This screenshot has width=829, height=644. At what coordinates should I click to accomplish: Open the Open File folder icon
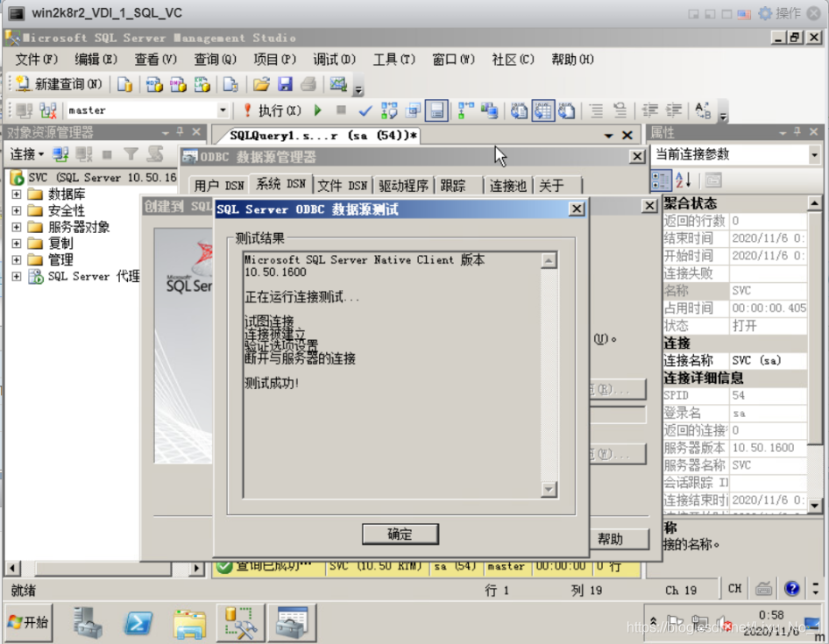tap(261, 84)
